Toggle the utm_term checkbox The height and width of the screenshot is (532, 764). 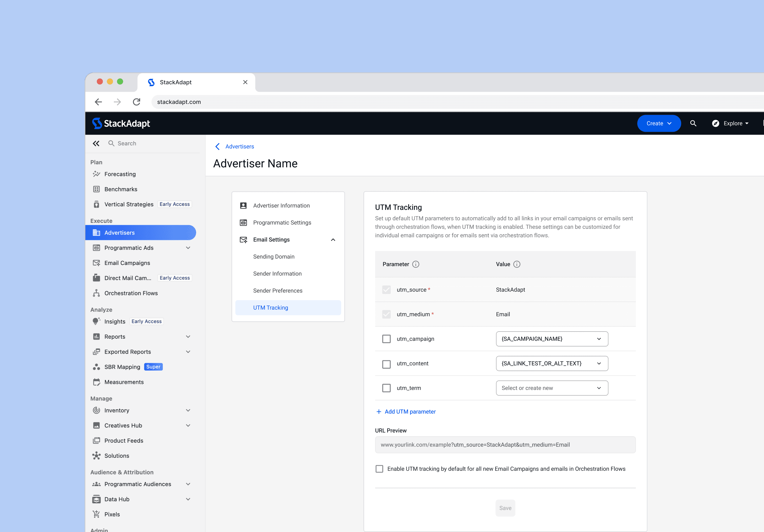tap(386, 388)
